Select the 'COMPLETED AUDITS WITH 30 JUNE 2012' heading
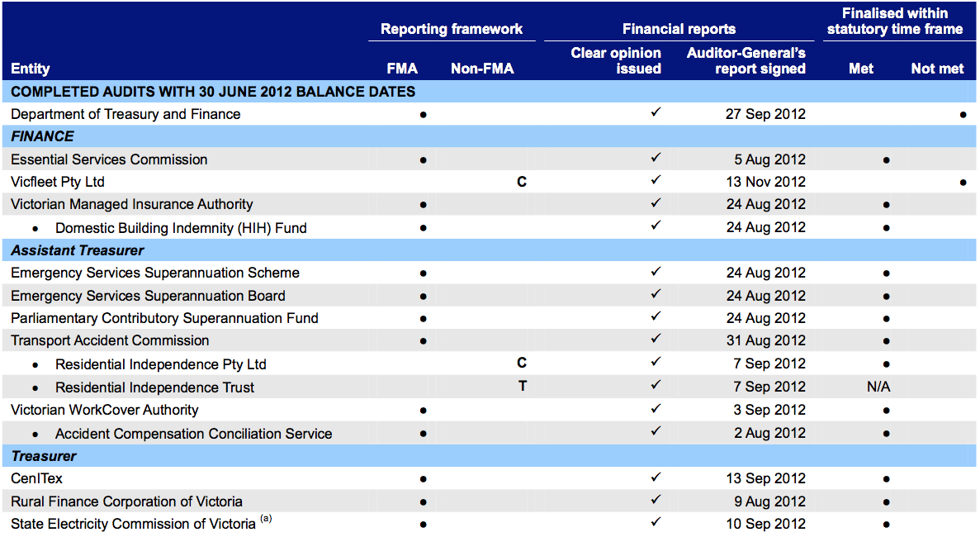The width and height of the screenshot is (980, 537). click(213, 92)
